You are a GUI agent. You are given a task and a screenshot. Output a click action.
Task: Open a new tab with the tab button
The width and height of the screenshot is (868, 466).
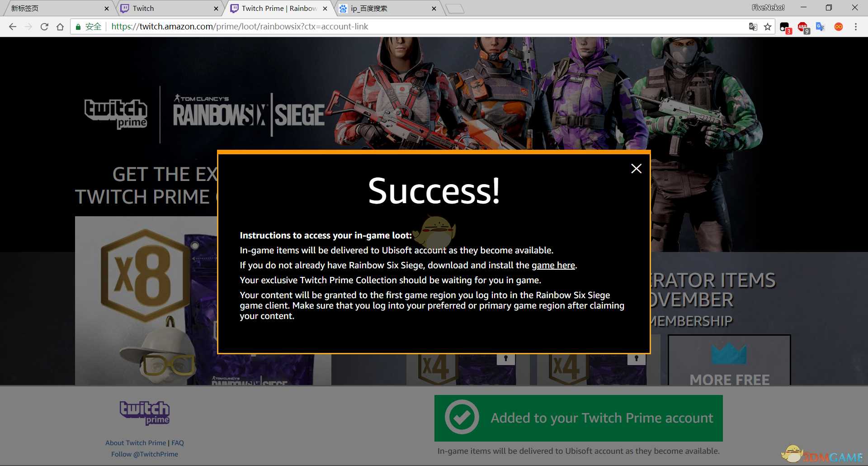tap(455, 9)
